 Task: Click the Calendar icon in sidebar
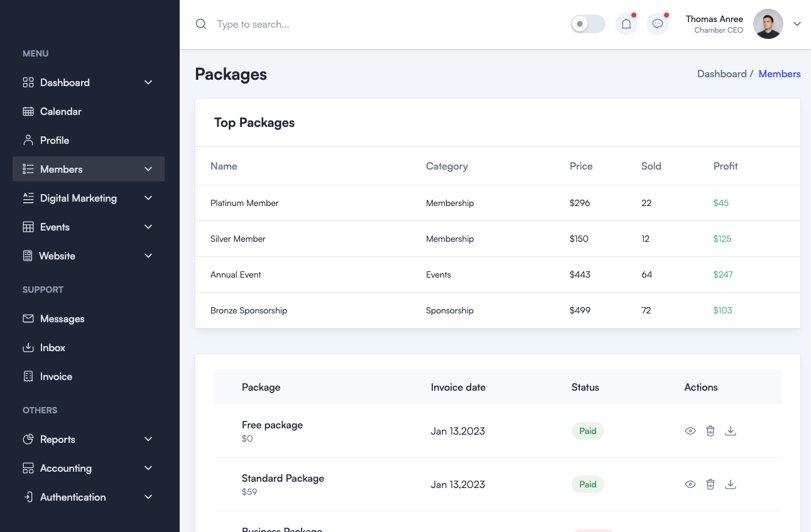click(x=28, y=111)
